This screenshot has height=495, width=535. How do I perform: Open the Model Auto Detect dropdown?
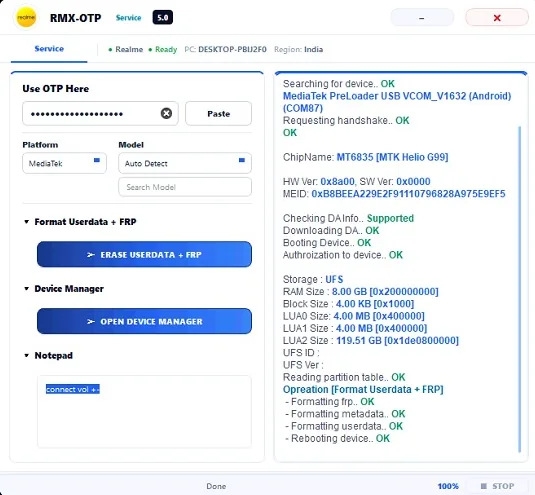pyautogui.click(x=185, y=163)
